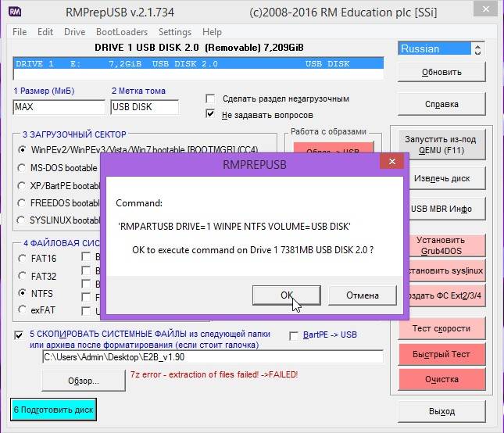Click the RM application icon in title bar

click(x=15, y=12)
